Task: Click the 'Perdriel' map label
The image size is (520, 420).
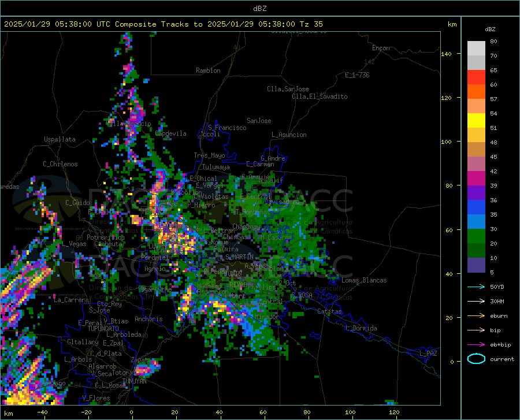Action: click(x=155, y=257)
